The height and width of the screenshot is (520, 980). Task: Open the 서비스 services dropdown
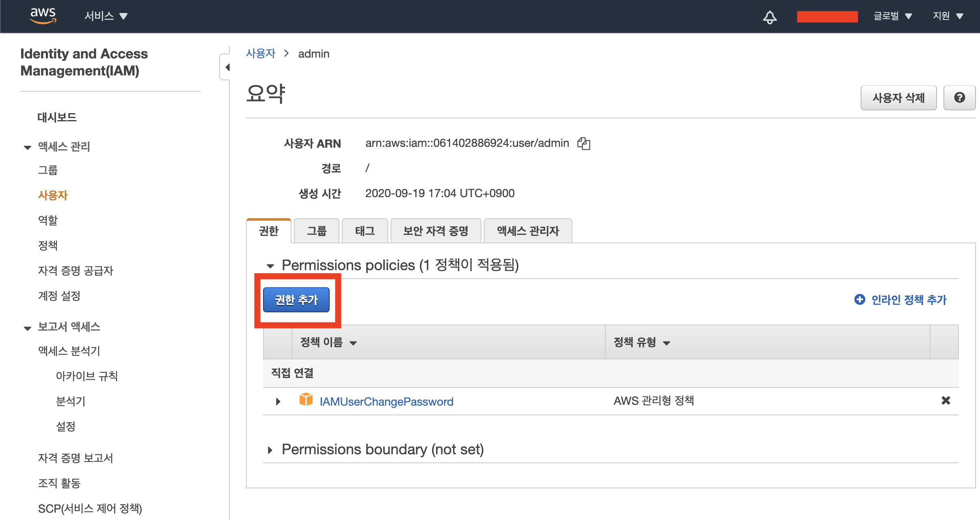(x=106, y=16)
